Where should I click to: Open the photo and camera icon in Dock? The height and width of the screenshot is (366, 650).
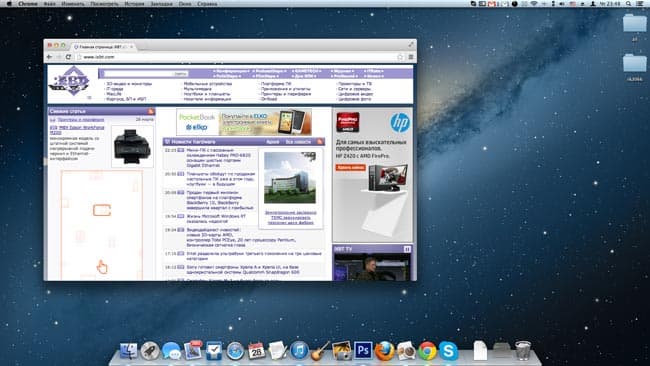(342, 351)
